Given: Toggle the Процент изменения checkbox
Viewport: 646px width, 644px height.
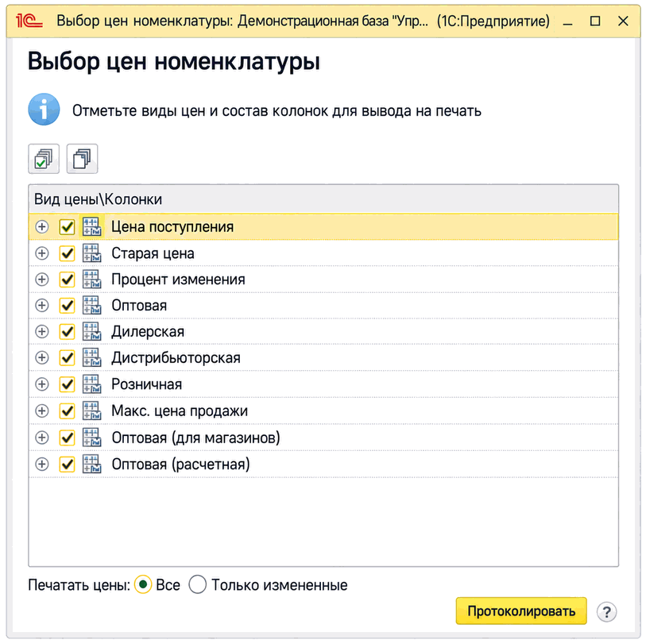Looking at the screenshot, I should click(x=67, y=280).
